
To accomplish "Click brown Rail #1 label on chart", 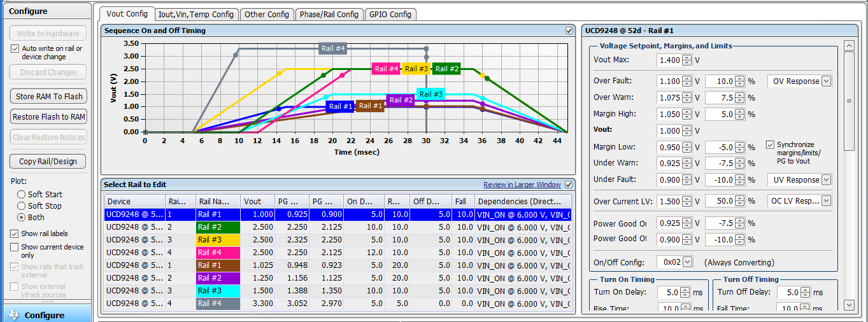I will pos(371,106).
